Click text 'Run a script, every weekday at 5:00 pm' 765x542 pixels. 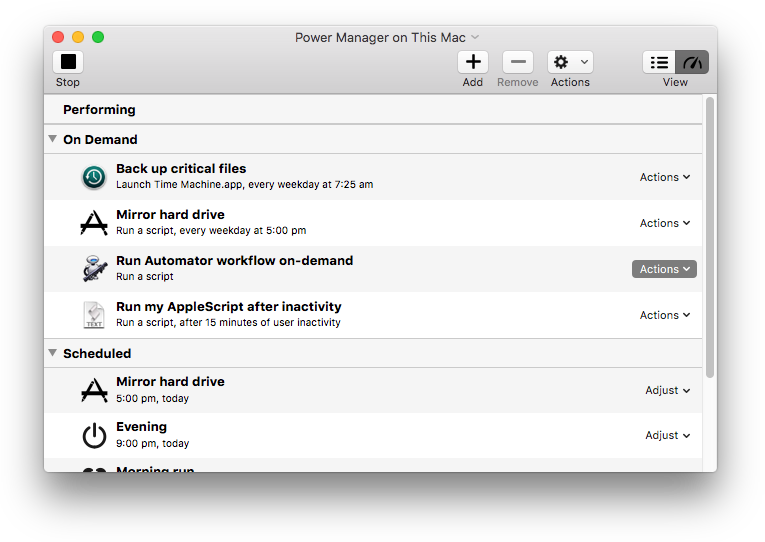tap(211, 230)
